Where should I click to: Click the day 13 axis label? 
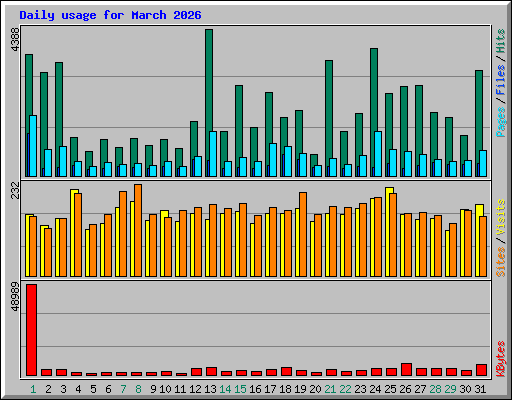click(210, 389)
